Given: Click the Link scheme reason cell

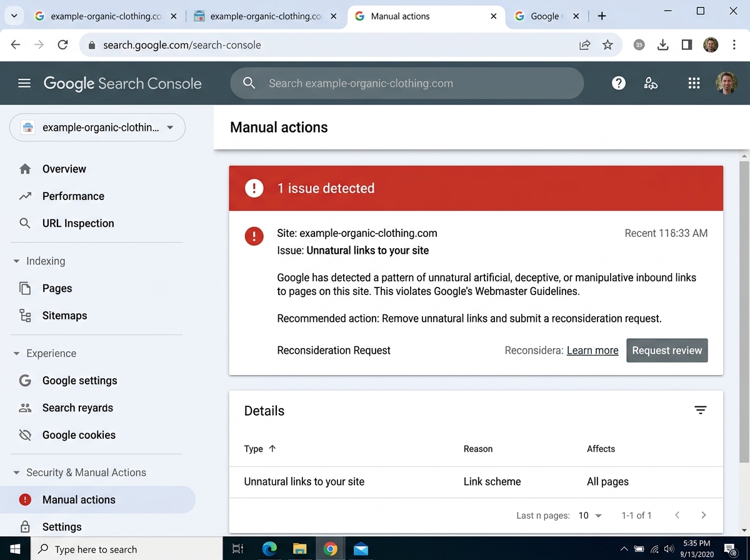Looking at the screenshot, I should [492, 482].
